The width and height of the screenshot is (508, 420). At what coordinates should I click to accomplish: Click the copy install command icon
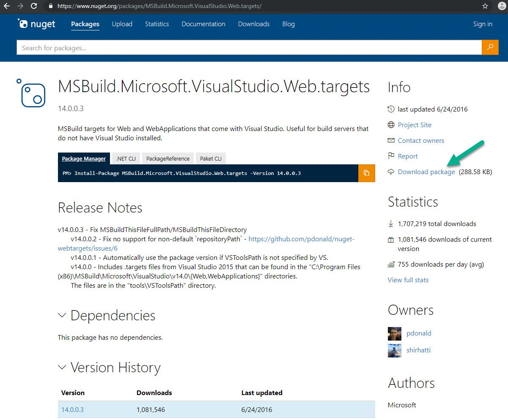[x=367, y=173]
